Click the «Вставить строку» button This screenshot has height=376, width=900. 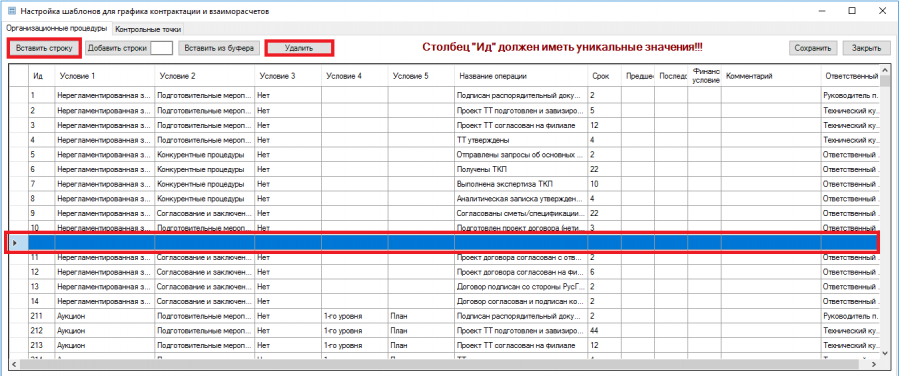[x=44, y=48]
